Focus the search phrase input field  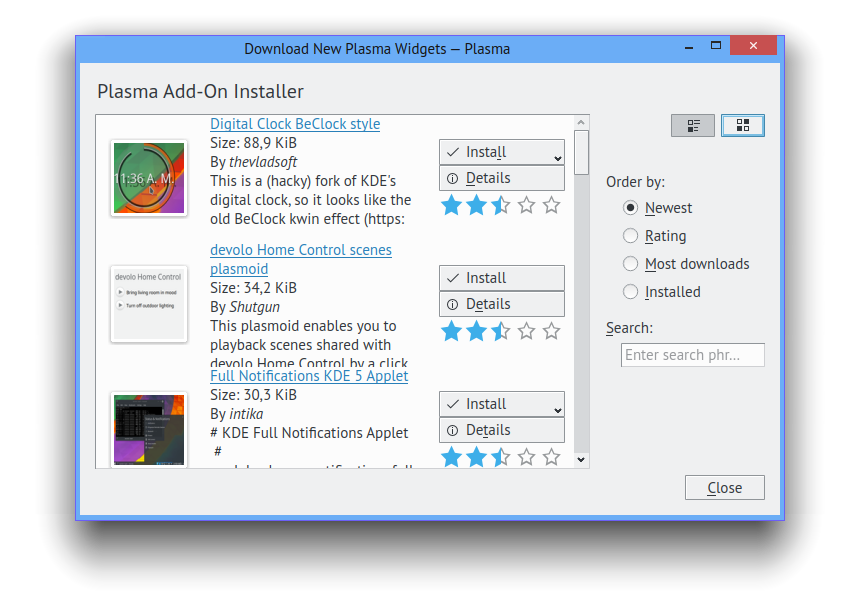coord(693,355)
